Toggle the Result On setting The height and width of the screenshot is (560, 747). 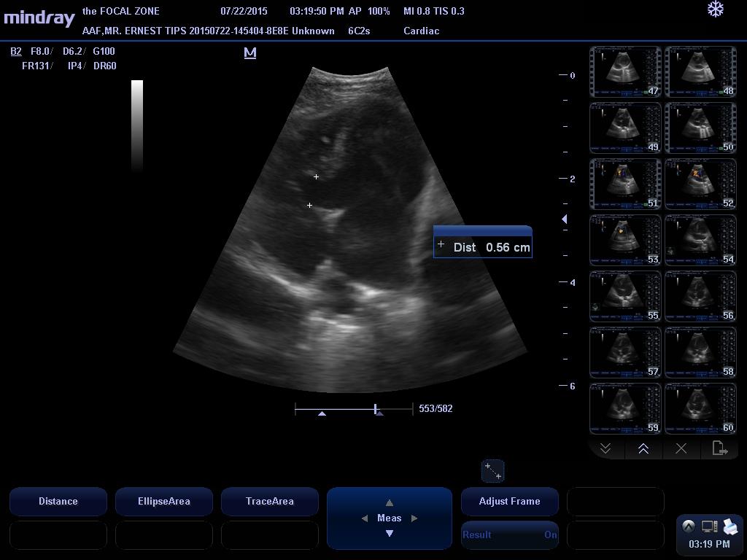[x=509, y=534]
